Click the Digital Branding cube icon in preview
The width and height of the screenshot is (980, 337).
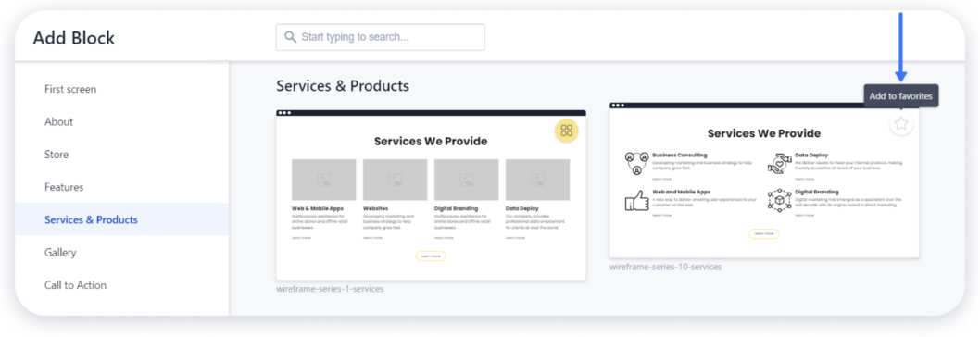pos(779,201)
